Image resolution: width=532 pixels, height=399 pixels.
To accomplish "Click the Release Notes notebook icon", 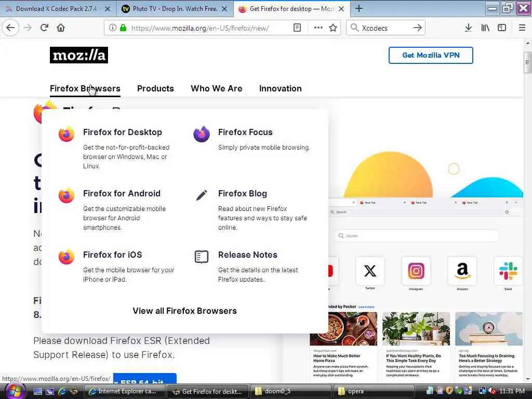I will tap(202, 257).
